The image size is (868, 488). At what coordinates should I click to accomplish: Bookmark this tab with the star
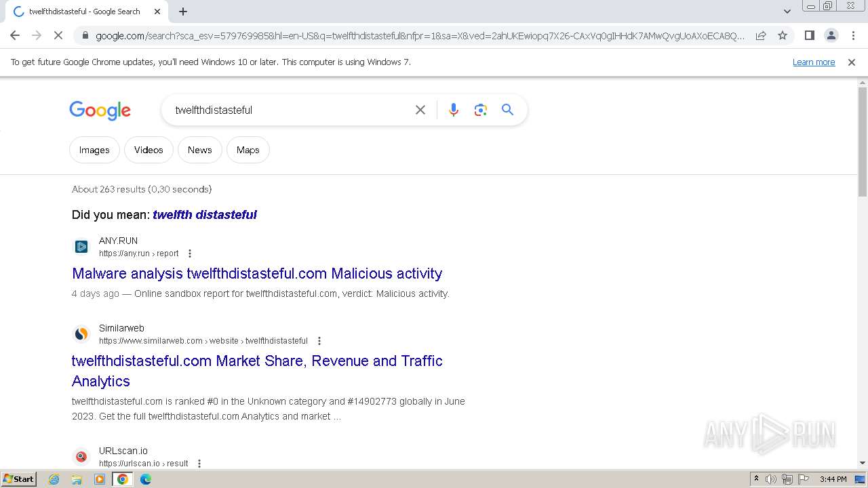click(783, 35)
